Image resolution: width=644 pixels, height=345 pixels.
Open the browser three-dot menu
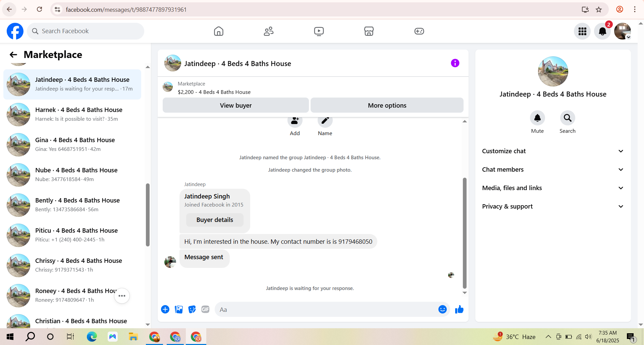[635, 9]
